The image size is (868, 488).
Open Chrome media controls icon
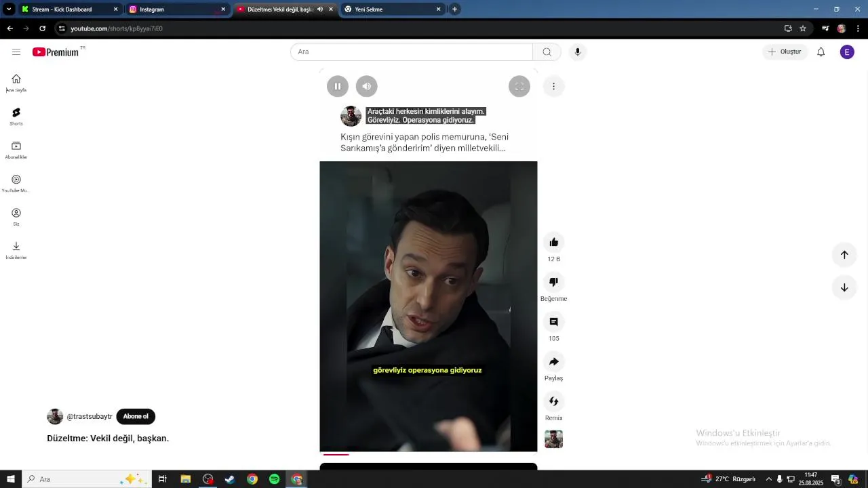825,28
